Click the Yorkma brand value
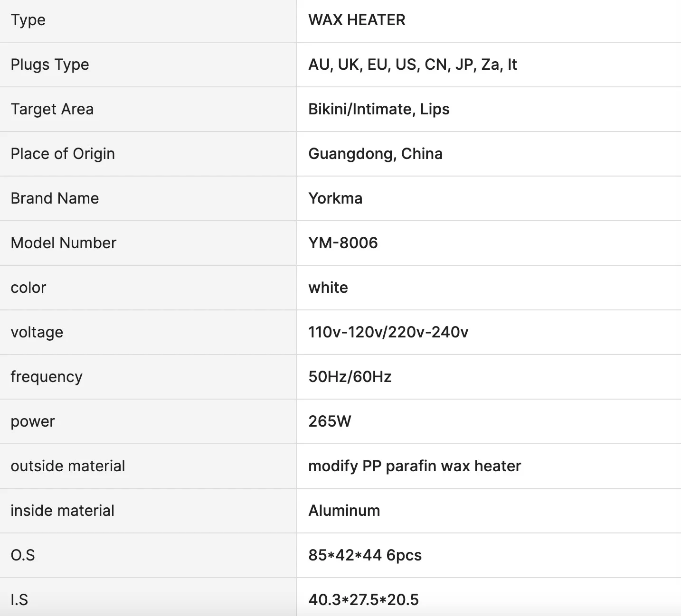The image size is (681, 616). [x=335, y=198]
